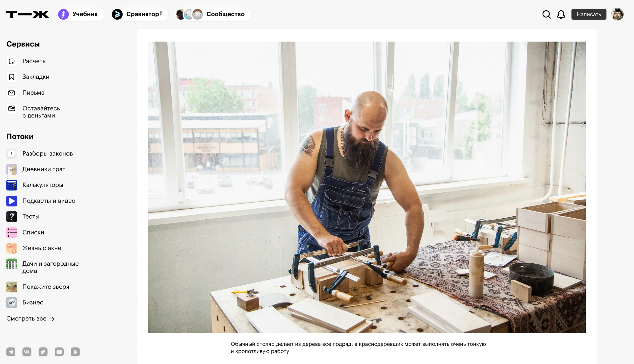Open the Telegram social icon
The height and width of the screenshot is (364, 634).
pos(11,352)
